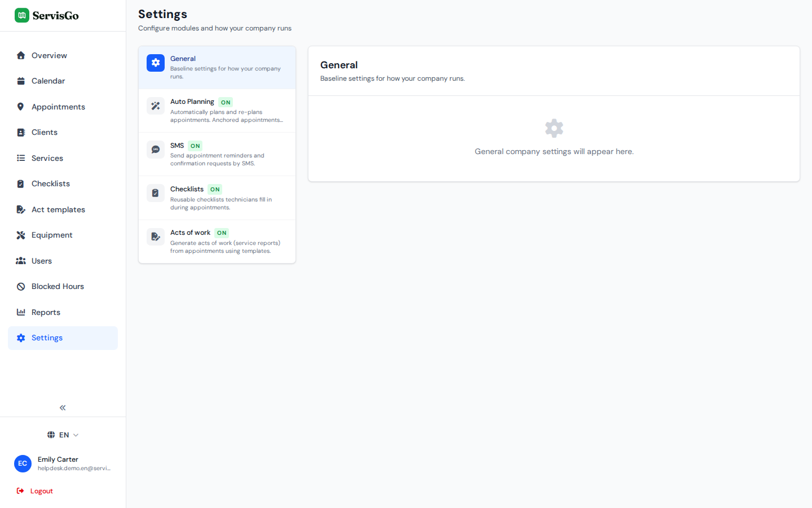
Task: Go to Equipment section
Action: click(63, 235)
